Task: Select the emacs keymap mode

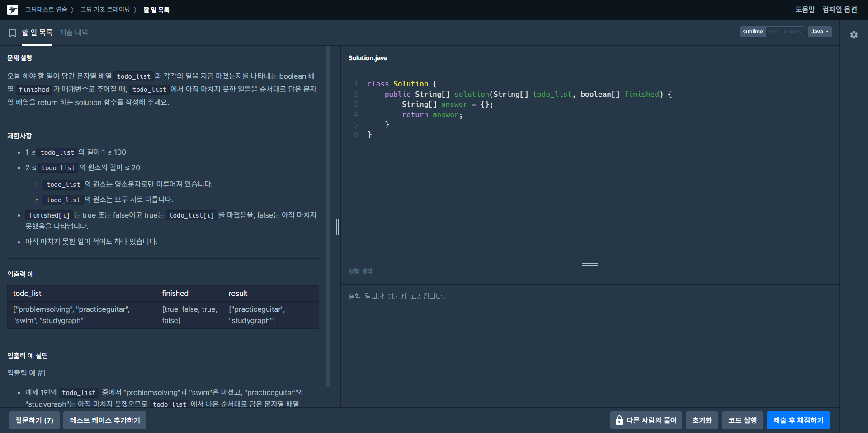Action: coord(793,32)
